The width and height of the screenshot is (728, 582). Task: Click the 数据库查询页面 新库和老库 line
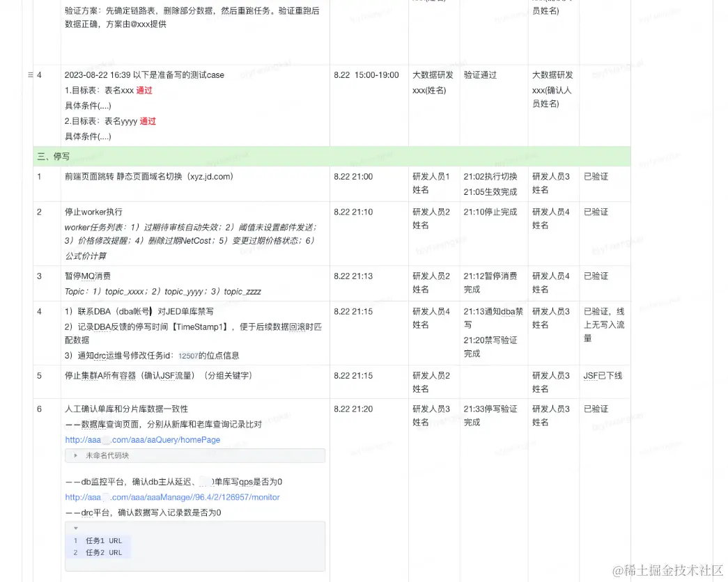point(164,424)
